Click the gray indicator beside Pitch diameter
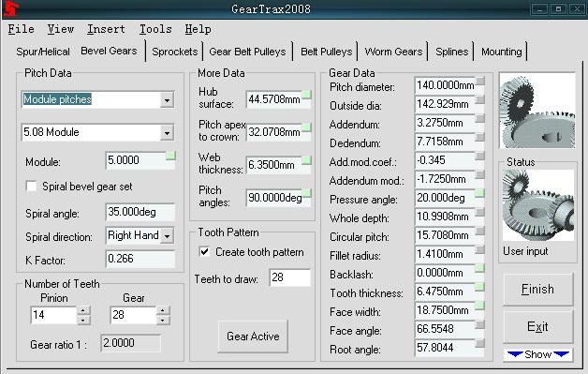This screenshot has width=588, height=374. [x=480, y=81]
